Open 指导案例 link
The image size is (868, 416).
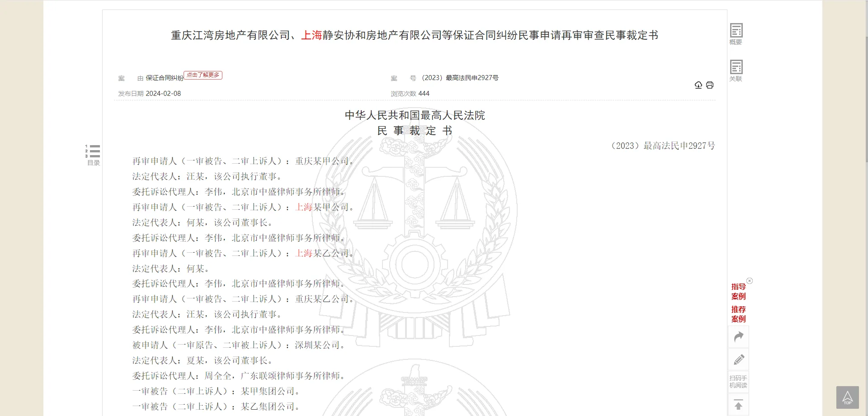pyautogui.click(x=738, y=292)
